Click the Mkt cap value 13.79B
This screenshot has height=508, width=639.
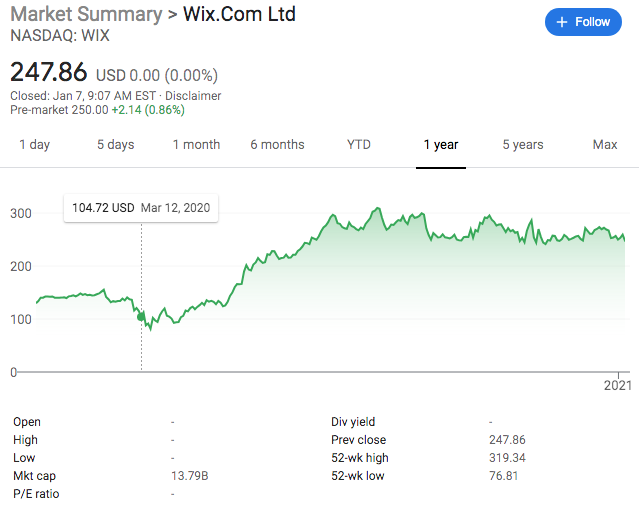click(x=190, y=476)
